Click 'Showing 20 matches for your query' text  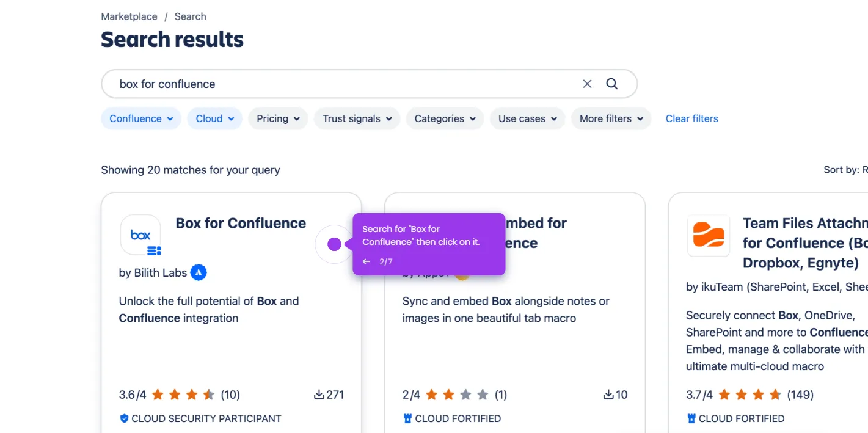(x=191, y=170)
